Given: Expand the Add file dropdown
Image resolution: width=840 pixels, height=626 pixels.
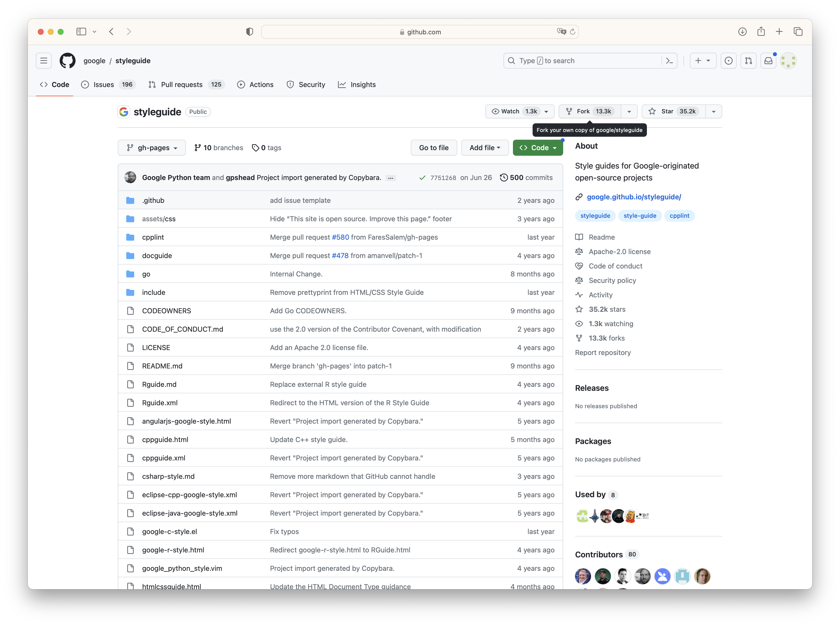Looking at the screenshot, I should pos(484,148).
